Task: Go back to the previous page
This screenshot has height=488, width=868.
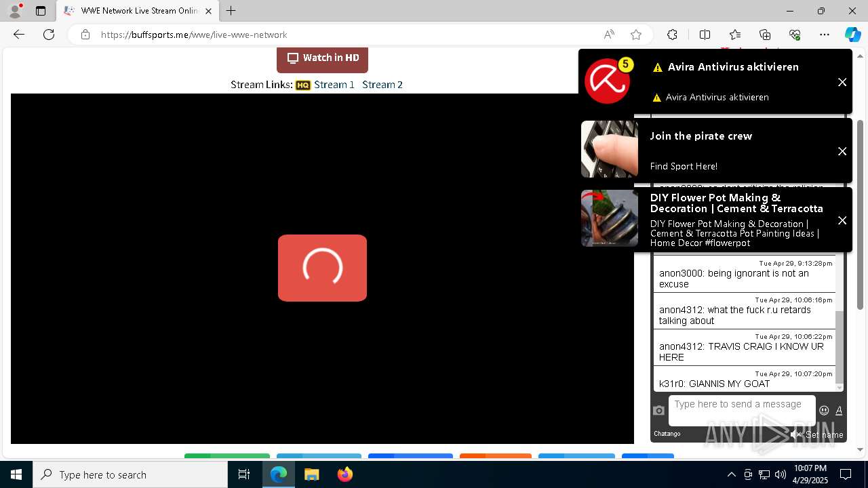Action: coord(19,35)
